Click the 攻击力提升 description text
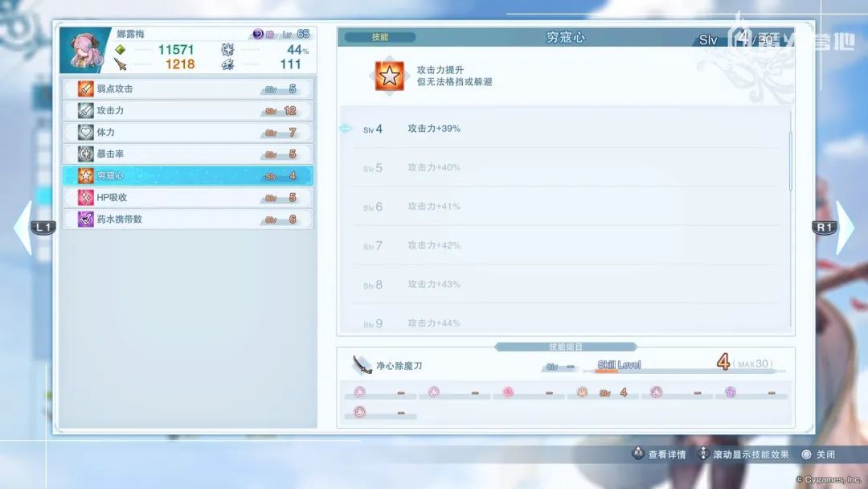868x489 pixels. click(x=440, y=70)
